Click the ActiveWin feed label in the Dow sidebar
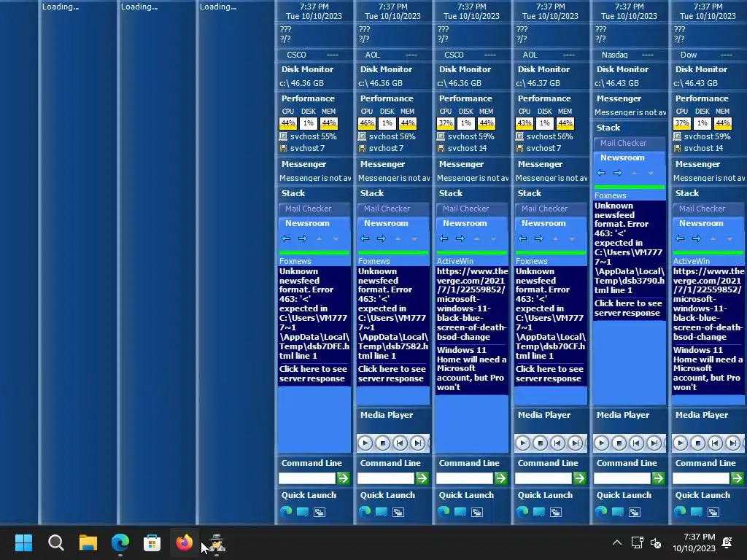 pos(692,261)
